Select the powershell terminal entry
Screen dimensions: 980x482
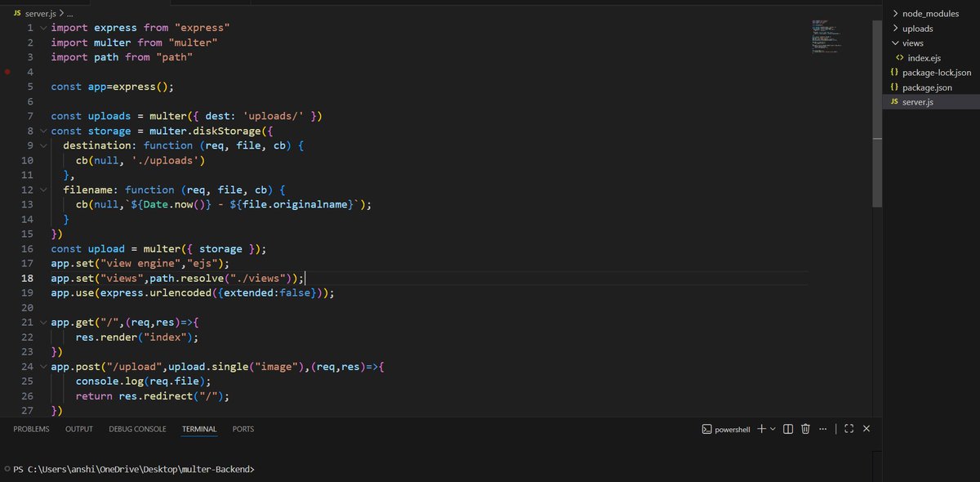[725, 428]
